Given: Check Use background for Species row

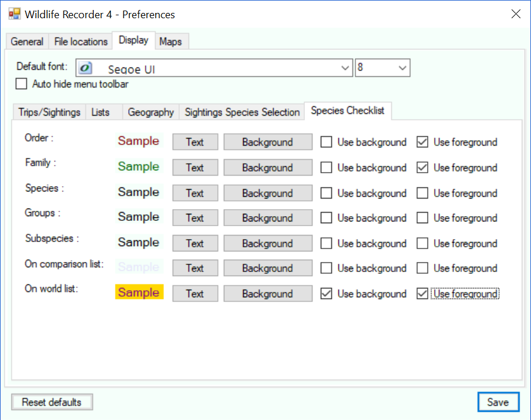Looking at the screenshot, I should point(326,193).
